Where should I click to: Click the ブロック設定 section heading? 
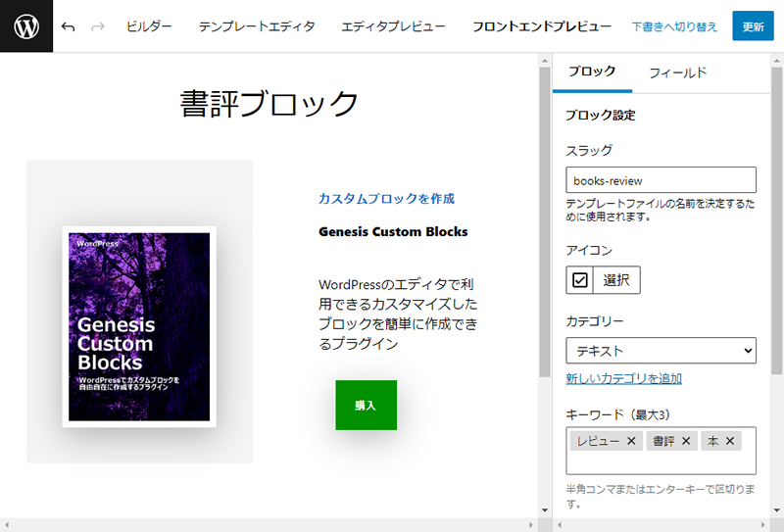(600, 115)
